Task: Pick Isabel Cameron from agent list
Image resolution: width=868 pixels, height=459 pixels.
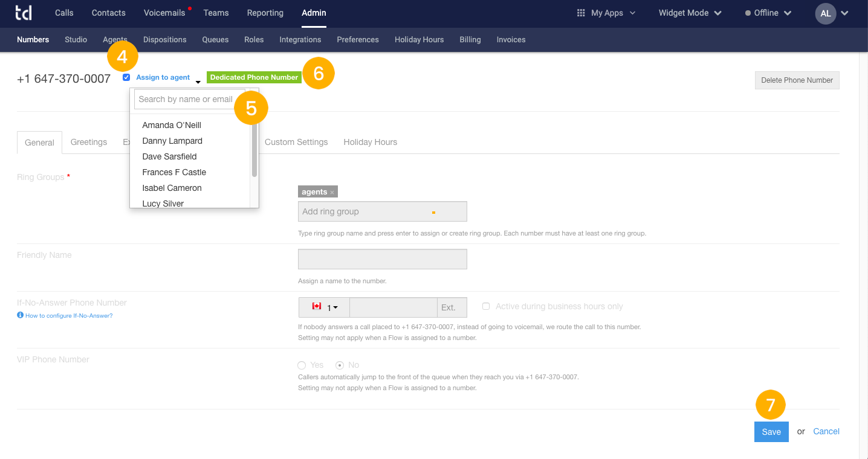Action: pos(172,188)
